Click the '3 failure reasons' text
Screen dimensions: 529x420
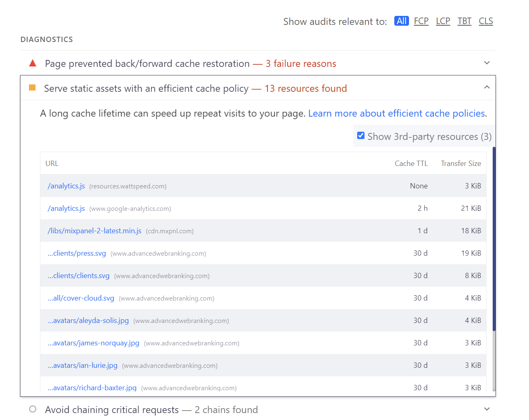click(301, 64)
